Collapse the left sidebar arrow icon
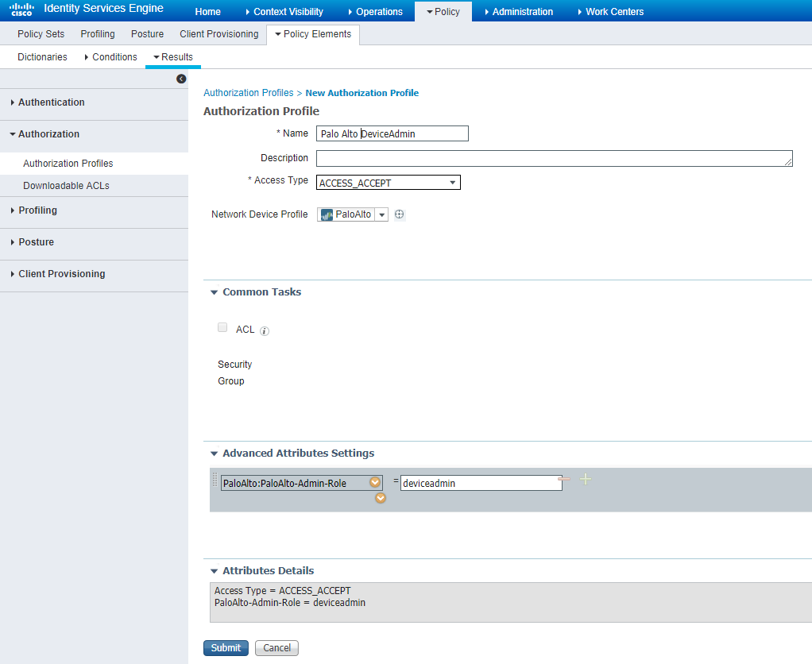Screen dimensions: 812x664 [x=181, y=79]
